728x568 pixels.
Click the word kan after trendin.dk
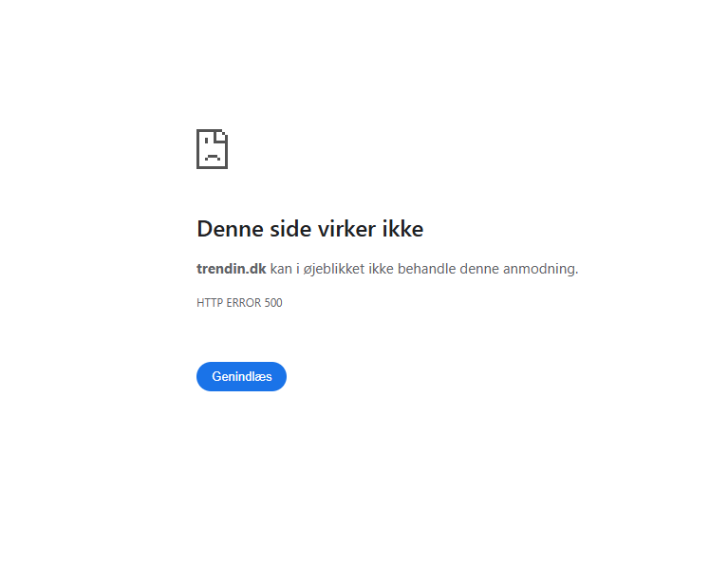click(281, 269)
